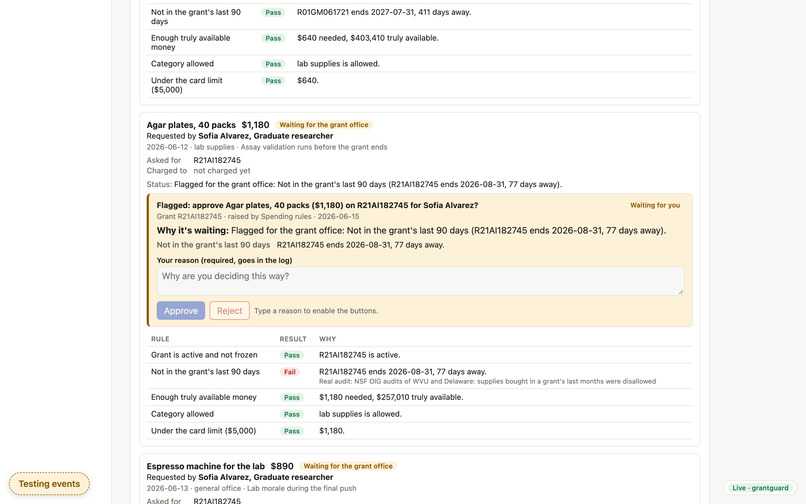This screenshot has height=504, width=806.
Task: Click the WHY column header
Action: coord(327,339)
